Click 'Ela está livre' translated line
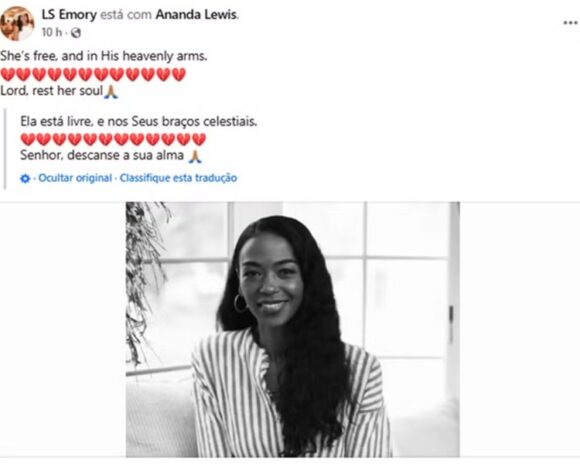Image resolution: width=580 pixels, height=464 pixels. (x=138, y=121)
